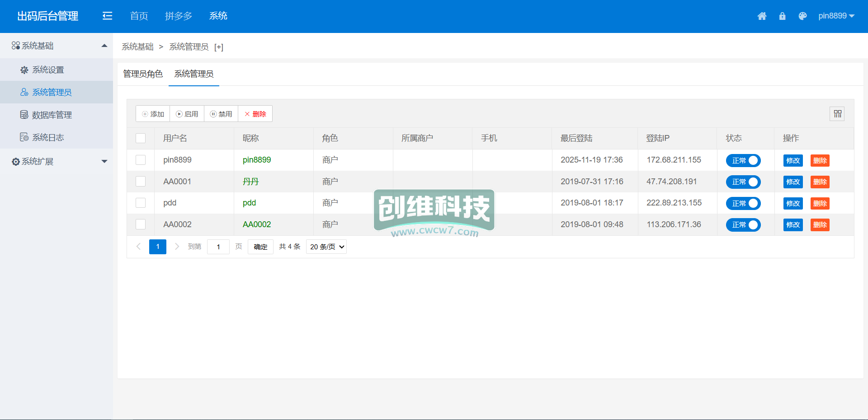Open the pin8899 account dropdown
The height and width of the screenshot is (420, 868).
coord(836,16)
